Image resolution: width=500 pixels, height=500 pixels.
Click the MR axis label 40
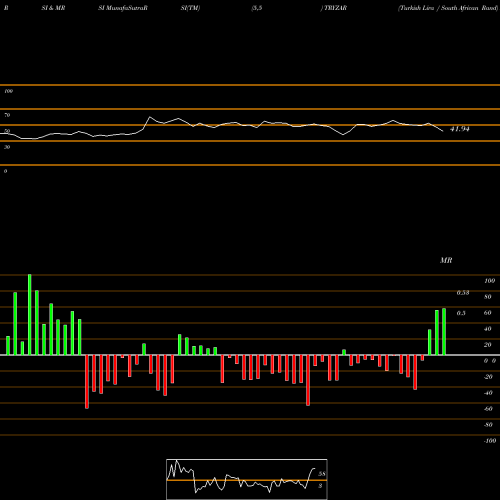[x=488, y=329]
